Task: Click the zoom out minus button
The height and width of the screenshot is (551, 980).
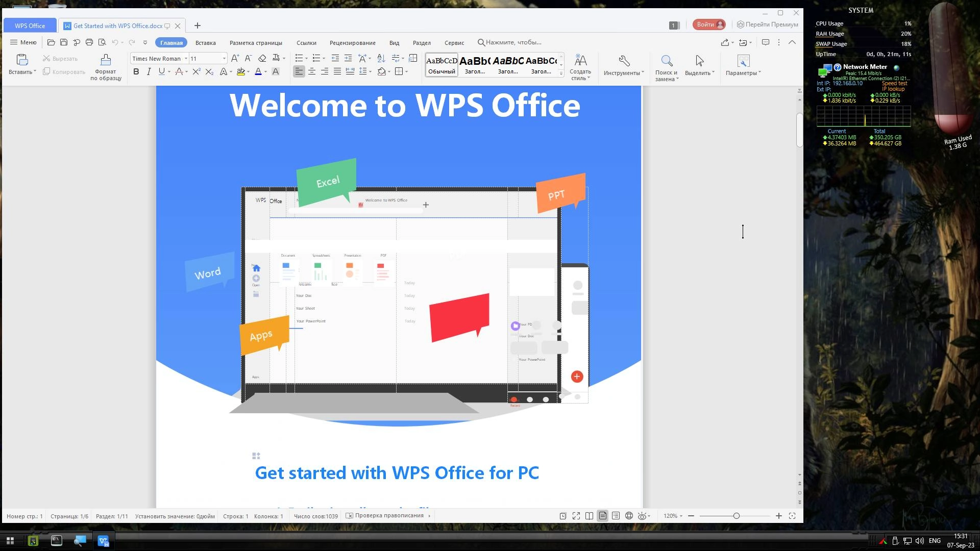Action: [x=691, y=516]
